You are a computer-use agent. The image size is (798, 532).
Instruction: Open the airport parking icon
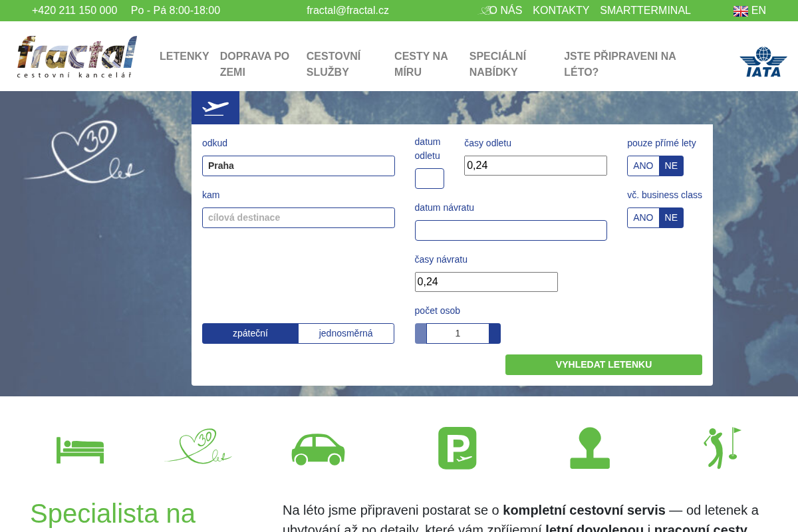click(x=458, y=448)
